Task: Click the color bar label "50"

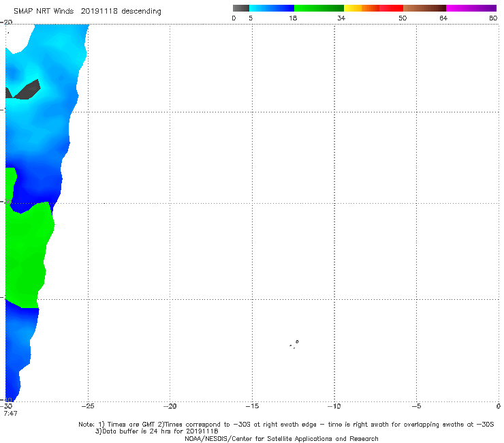Action: 403,18
